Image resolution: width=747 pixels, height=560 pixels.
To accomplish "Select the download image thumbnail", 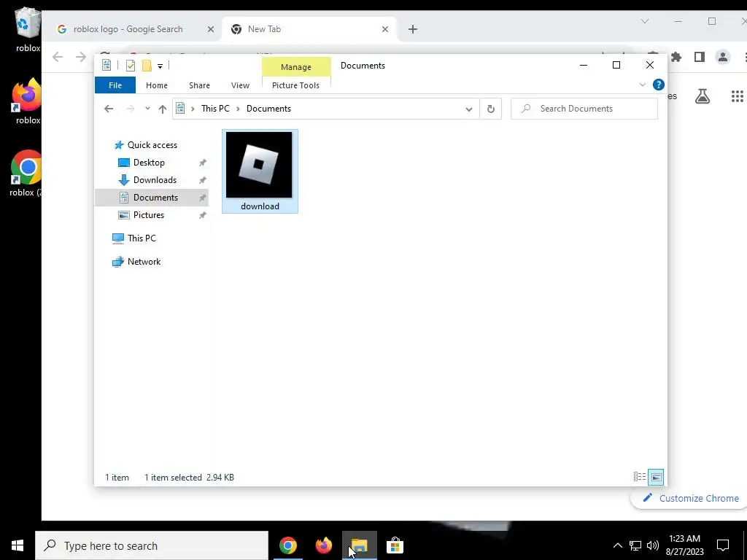I will 259,165.
